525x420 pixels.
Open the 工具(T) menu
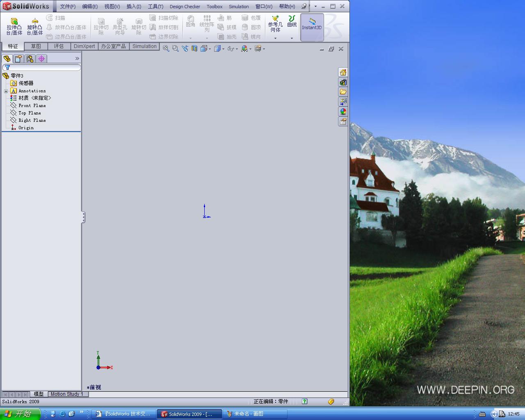tap(155, 7)
